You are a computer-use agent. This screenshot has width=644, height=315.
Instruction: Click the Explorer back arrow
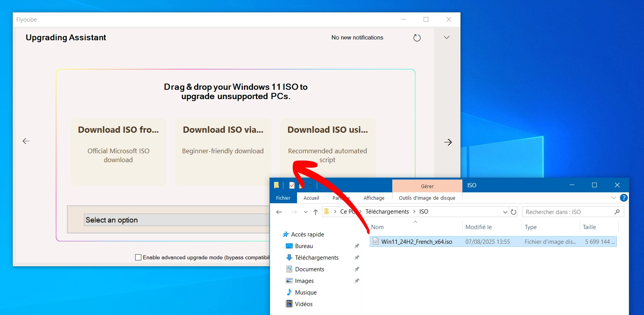coord(279,212)
